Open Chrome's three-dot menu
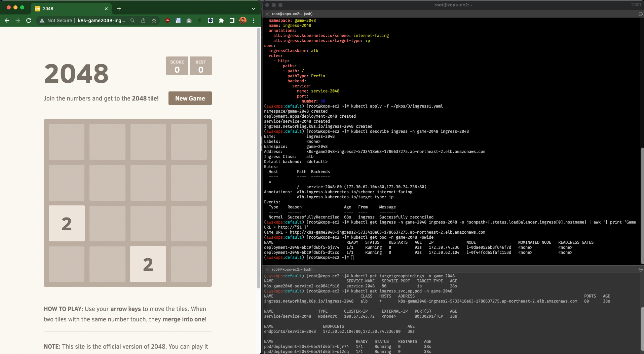 (254, 21)
